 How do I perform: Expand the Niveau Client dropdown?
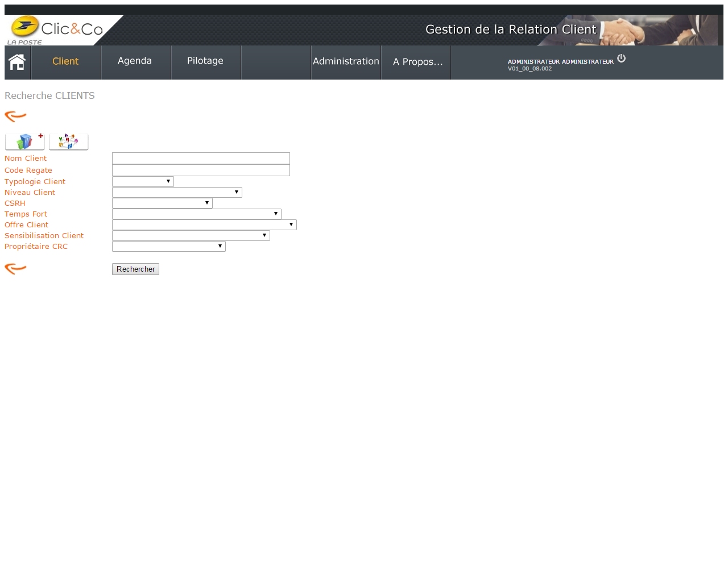point(177,193)
